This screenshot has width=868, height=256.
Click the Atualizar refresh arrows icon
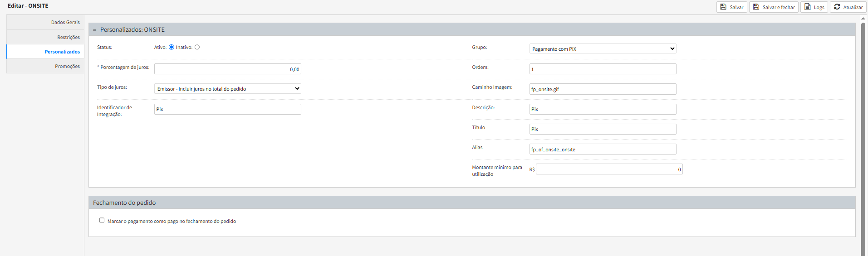tap(837, 7)
